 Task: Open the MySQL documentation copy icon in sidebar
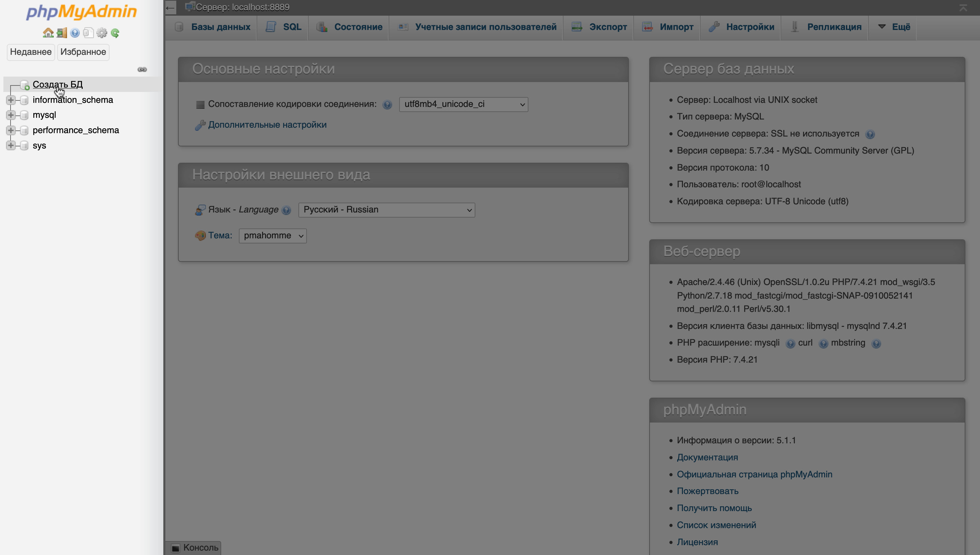pos(88,33)
